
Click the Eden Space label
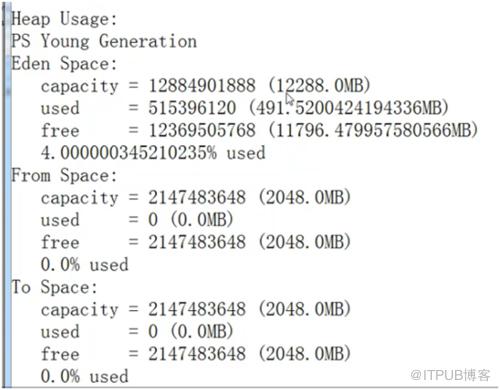(64, 64)
